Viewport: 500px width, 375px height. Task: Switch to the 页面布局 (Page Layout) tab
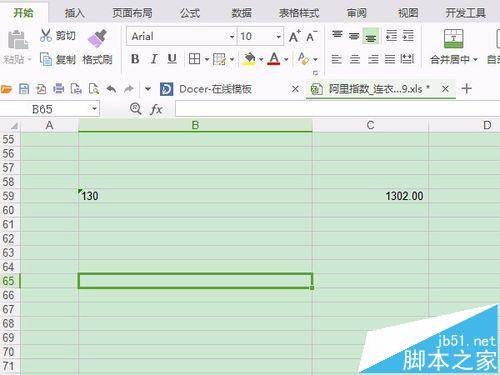click(x=132, y=13)
